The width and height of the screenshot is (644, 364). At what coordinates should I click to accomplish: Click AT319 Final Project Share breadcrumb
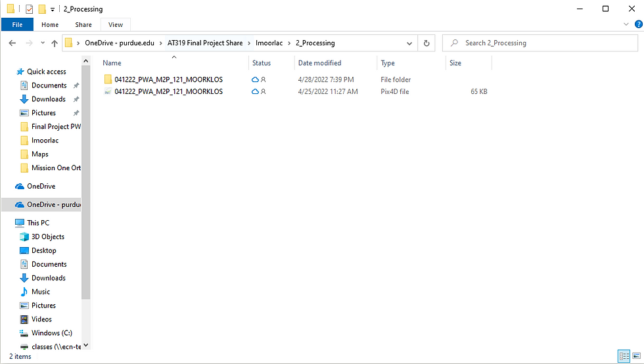[x=205, y=43]
